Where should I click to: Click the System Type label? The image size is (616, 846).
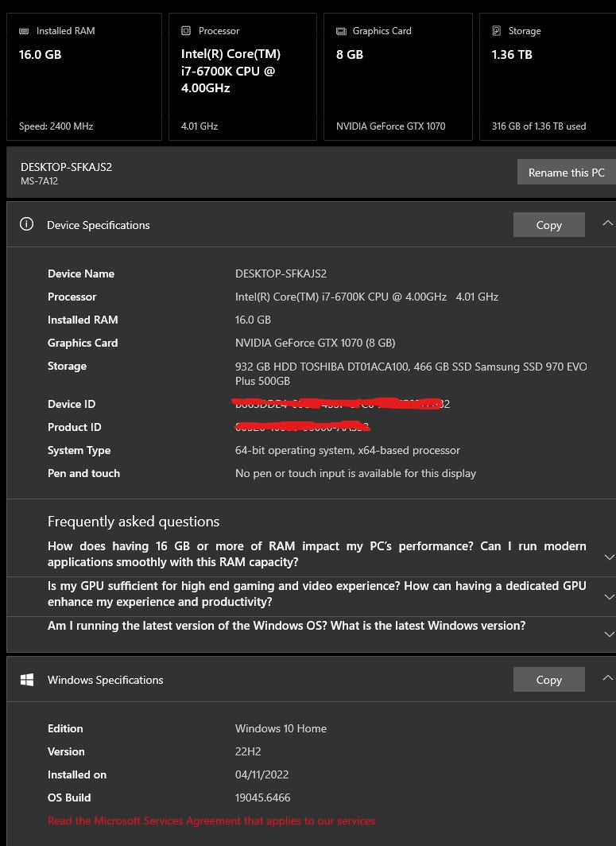point(79,451)
